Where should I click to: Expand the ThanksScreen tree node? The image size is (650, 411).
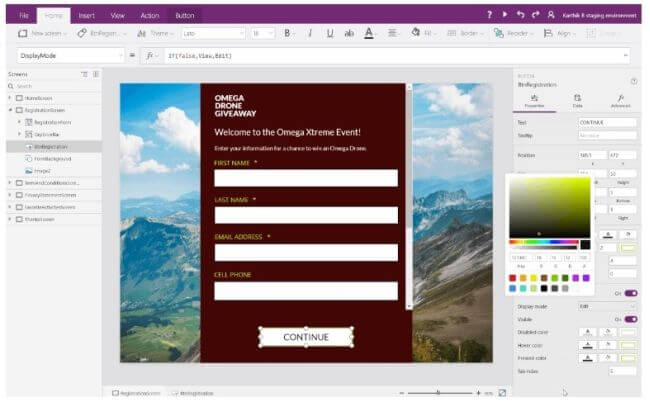pyautogui.click(x=10, y=219)
